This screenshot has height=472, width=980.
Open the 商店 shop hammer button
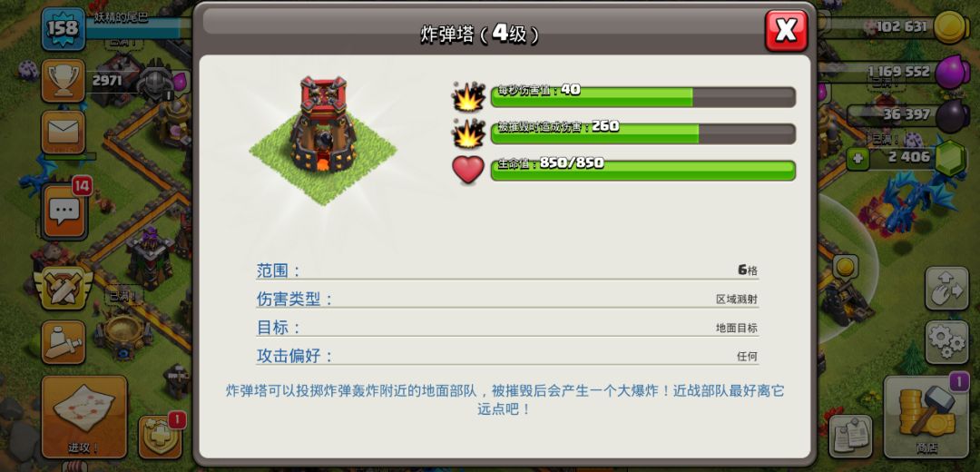point(926,417)
